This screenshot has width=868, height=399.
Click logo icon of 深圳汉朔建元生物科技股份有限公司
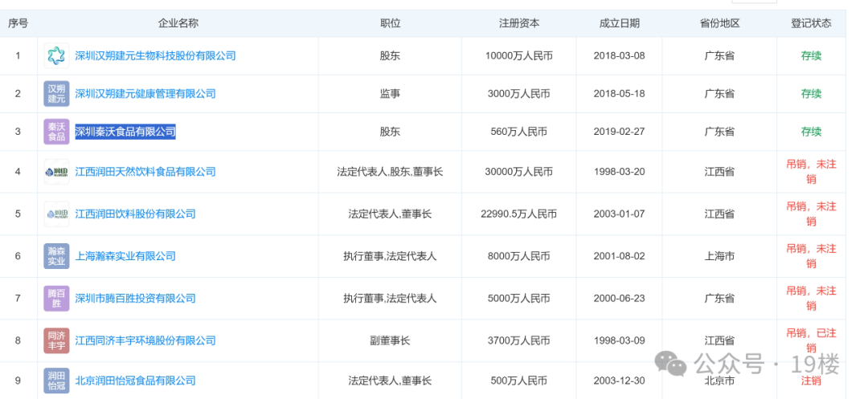(x=56, y=56)
